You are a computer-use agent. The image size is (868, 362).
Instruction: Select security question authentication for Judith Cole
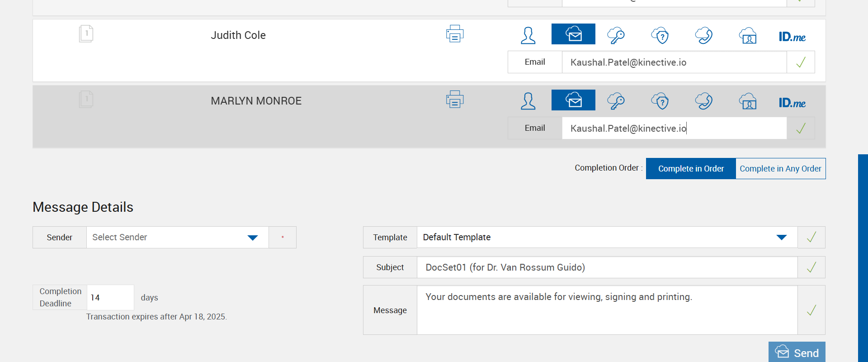tap(660, 35)
